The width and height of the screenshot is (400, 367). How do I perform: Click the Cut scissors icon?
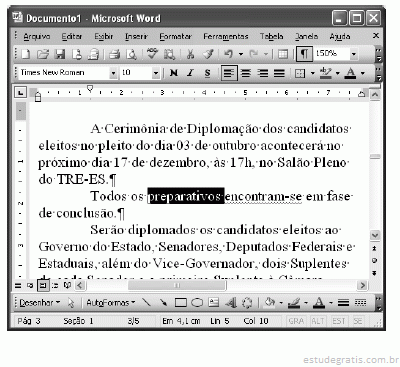point(190,54)
